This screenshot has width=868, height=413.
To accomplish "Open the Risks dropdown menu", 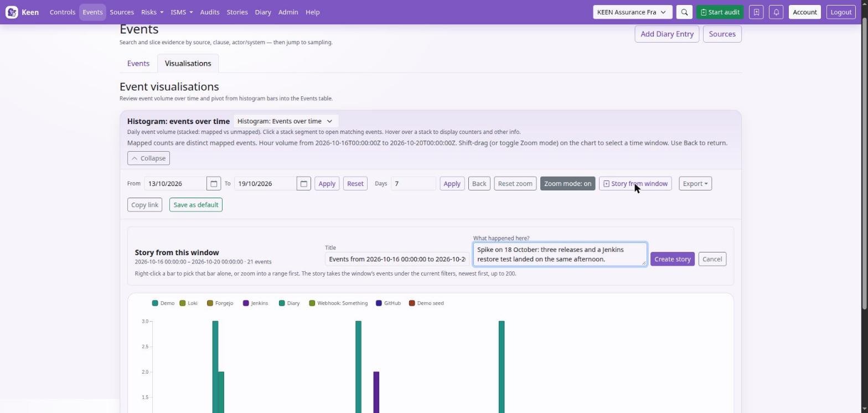I will [152, 12].
